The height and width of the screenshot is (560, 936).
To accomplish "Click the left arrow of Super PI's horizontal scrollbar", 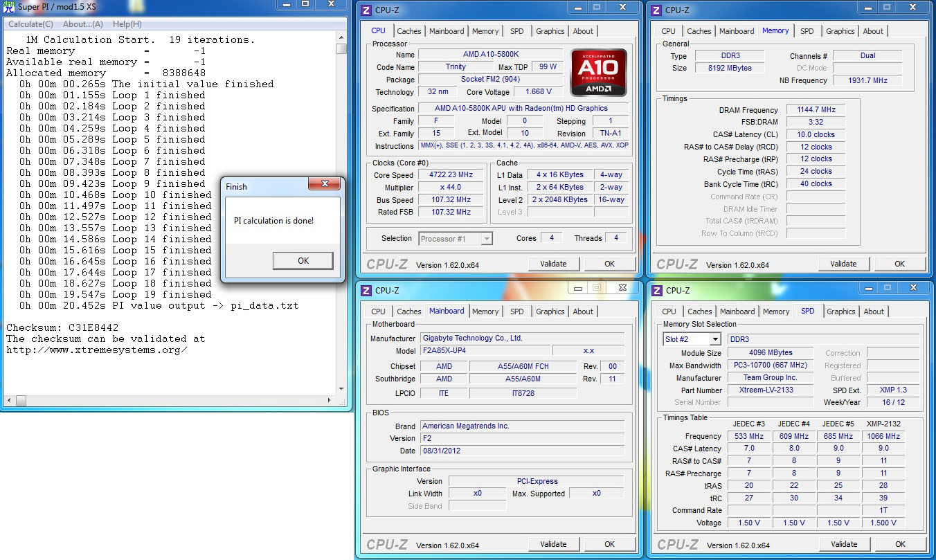I will pos(9,400).
